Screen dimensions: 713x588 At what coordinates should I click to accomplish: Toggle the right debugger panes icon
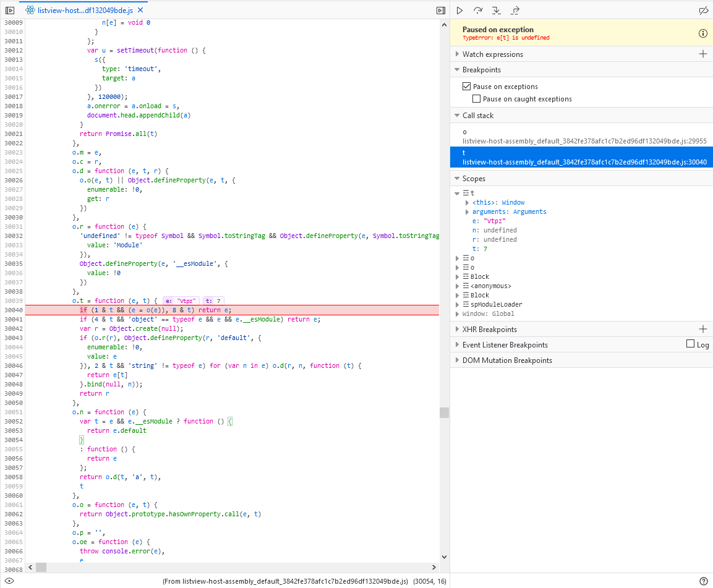(x=441, y=10)
